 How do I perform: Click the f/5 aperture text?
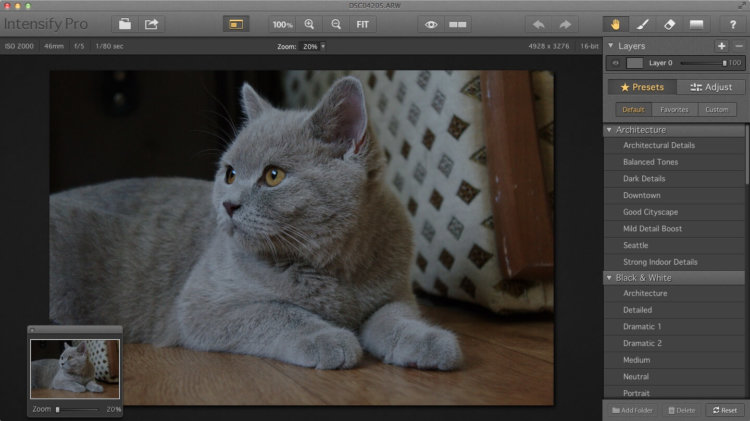[x=79, y=46]
